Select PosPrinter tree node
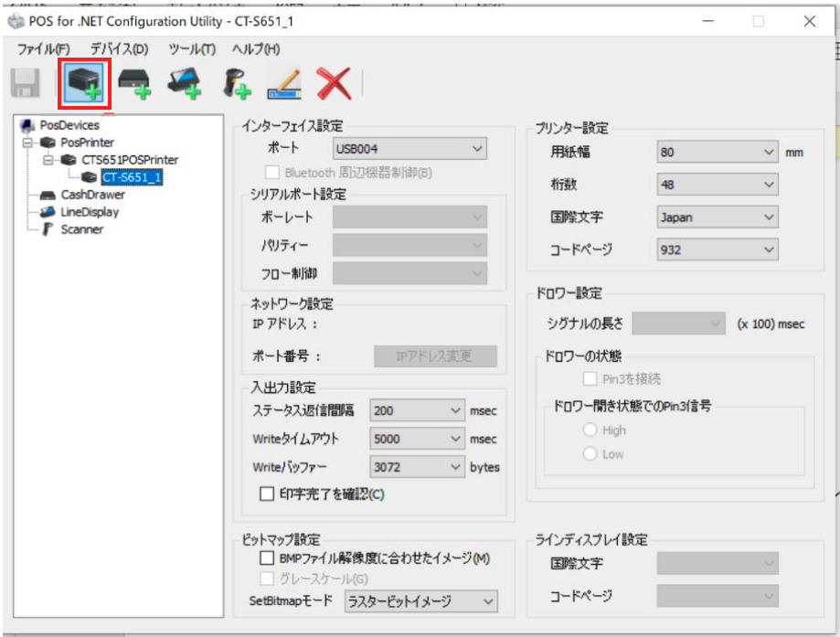This screenshot has width=840, height=637. click(88, 143)
